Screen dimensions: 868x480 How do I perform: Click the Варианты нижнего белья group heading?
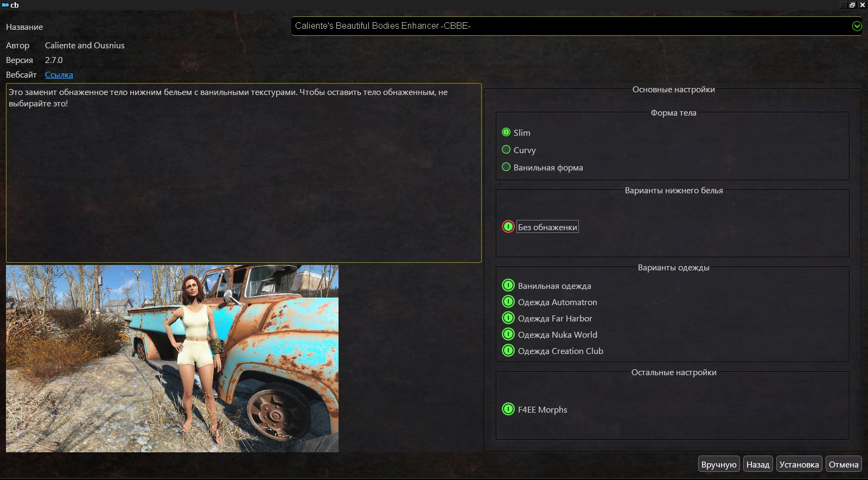pyautogui.click(x=674, y=191)
